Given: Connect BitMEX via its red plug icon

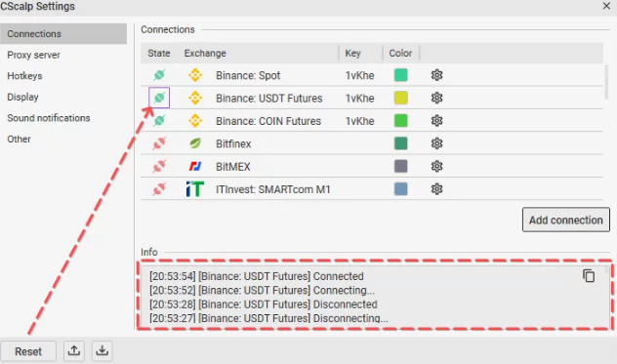Looking at the screenshot, I should [159, 167].
